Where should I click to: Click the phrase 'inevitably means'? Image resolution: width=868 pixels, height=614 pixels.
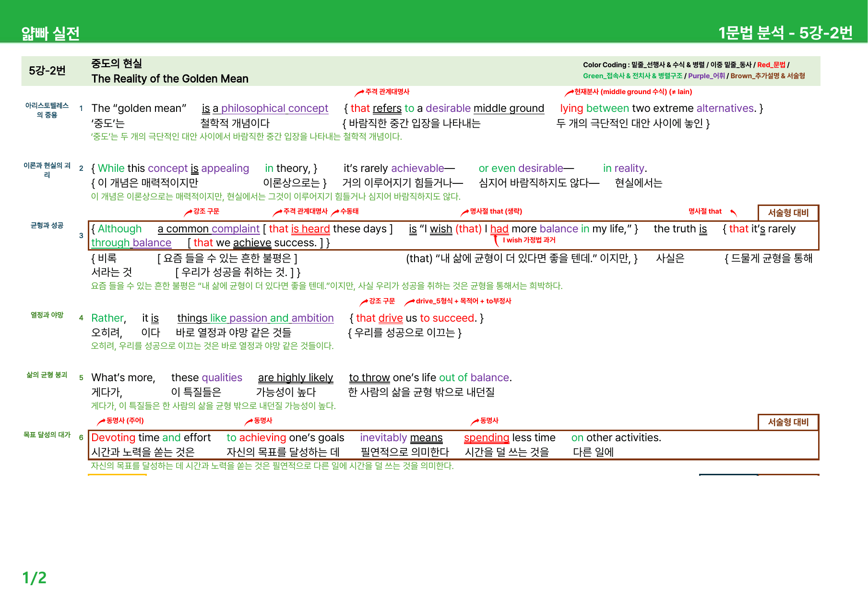[x=402, y=438]
